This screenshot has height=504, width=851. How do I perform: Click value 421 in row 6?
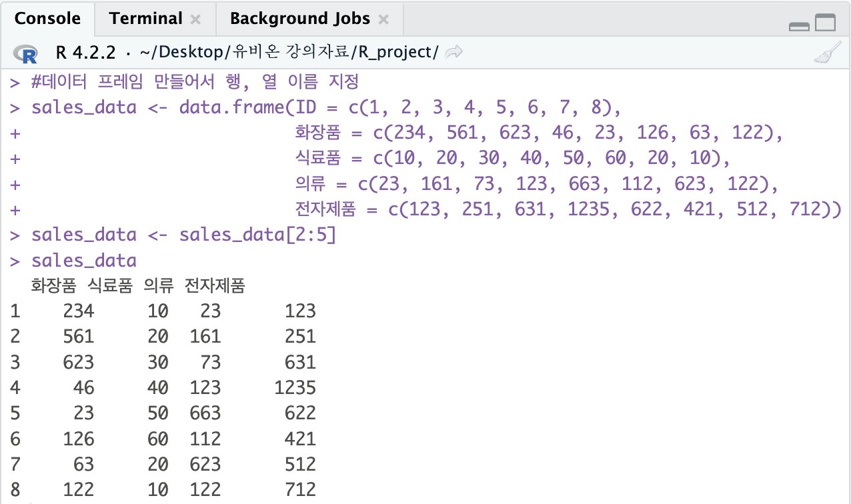coord(300,438)
